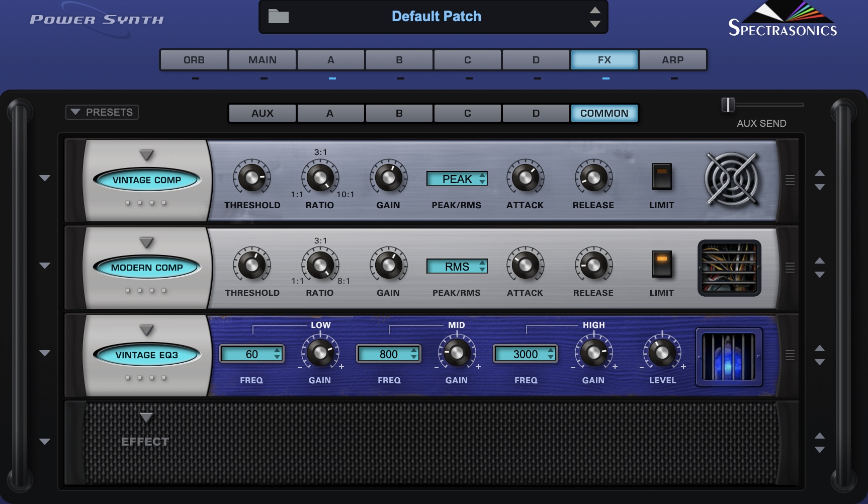Change MODERN COMP RMS detection mode selector
The width and height of the screenshot is (868, 504).
pos(457,266)
